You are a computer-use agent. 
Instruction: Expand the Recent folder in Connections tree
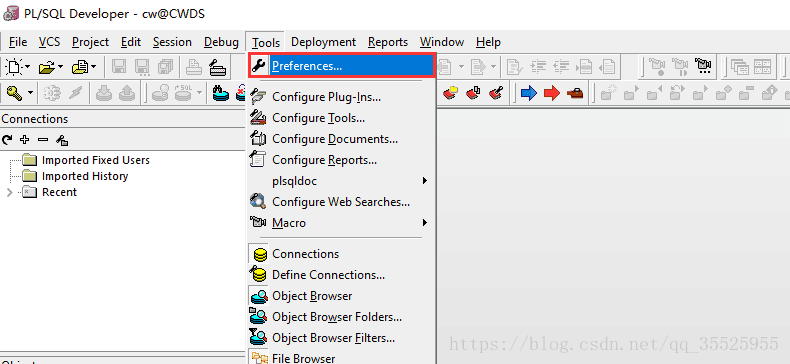tap(9, 192)
